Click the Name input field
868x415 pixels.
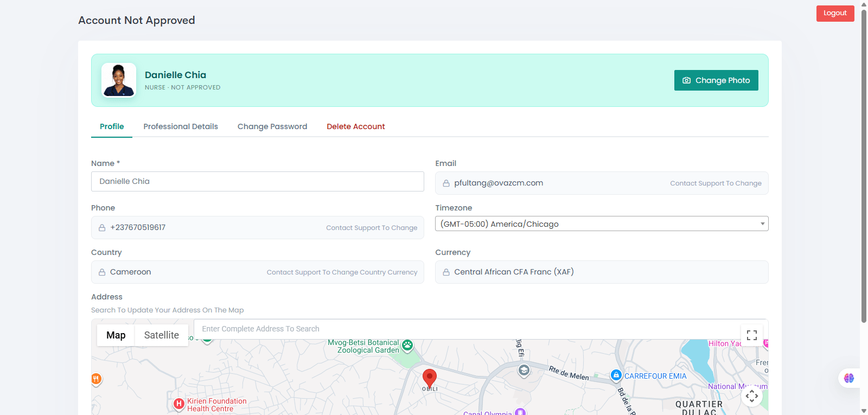click(258, 181)
